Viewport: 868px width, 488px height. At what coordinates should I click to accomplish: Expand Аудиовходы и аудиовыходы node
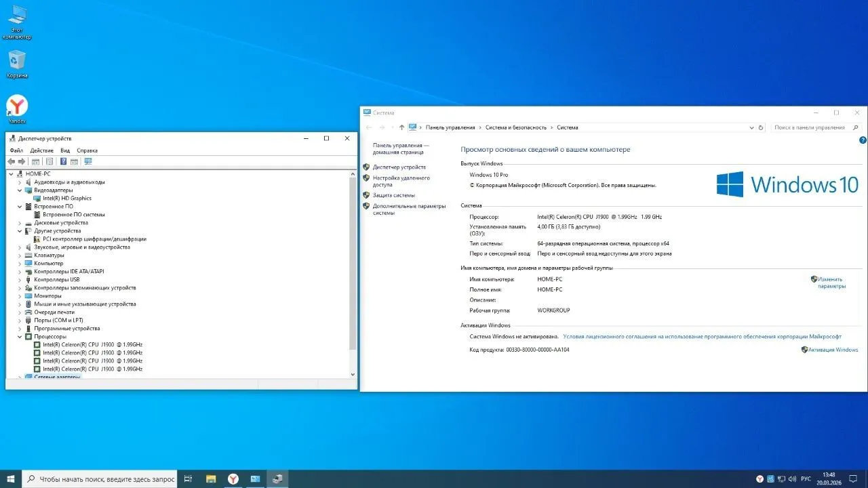20,182
